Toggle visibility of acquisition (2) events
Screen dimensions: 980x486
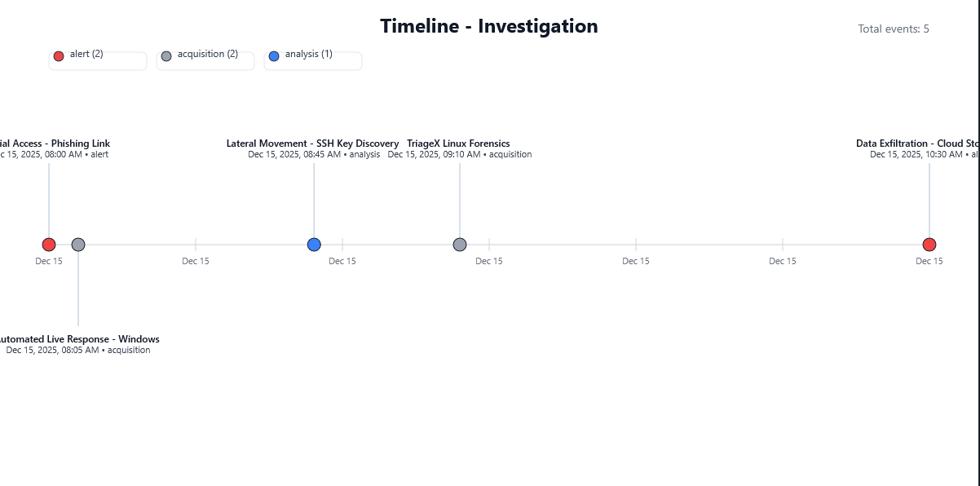click(205, 60)
